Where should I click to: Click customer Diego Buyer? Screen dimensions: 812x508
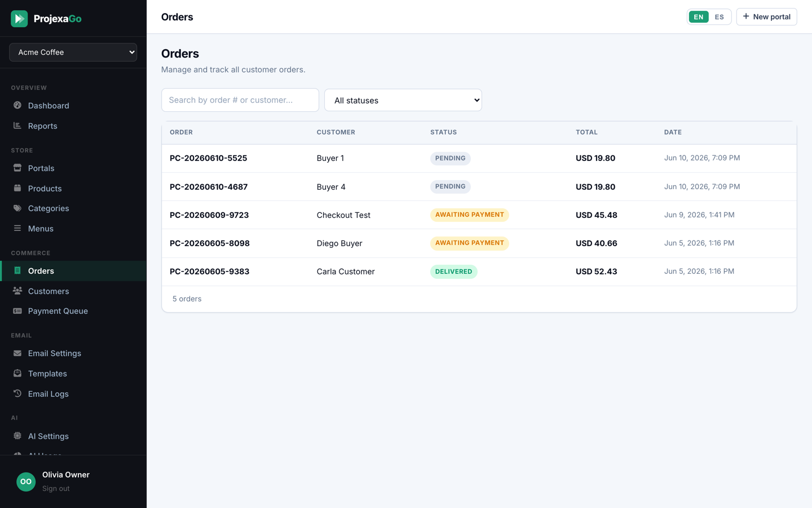pos(339,243)
